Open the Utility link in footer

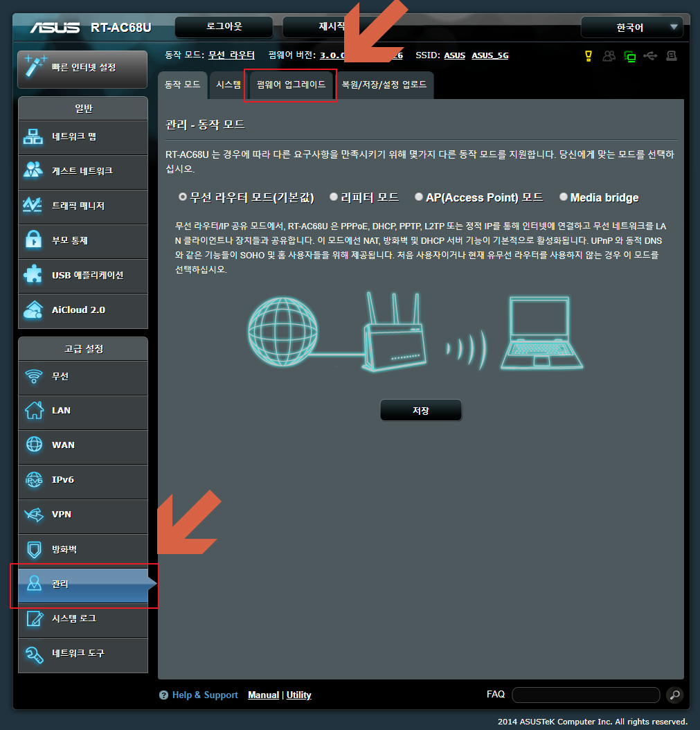299,695
